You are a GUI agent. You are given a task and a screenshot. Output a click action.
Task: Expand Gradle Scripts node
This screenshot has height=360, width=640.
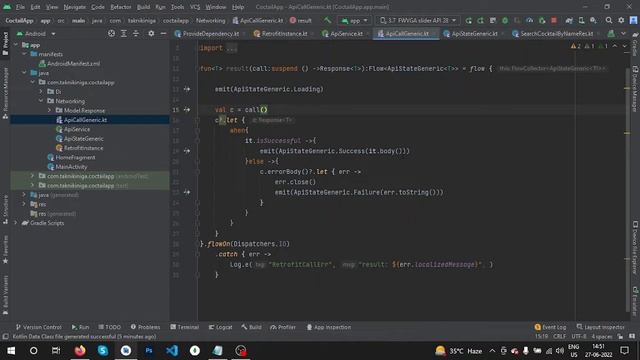tap(16, 223)
